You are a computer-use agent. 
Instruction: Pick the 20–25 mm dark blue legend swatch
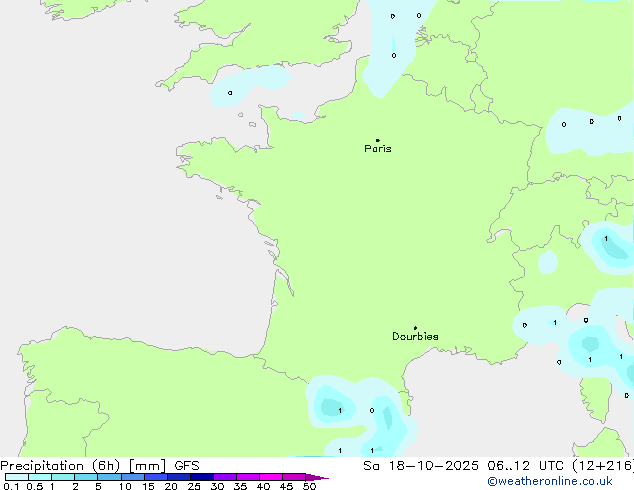tap(179, 477)
